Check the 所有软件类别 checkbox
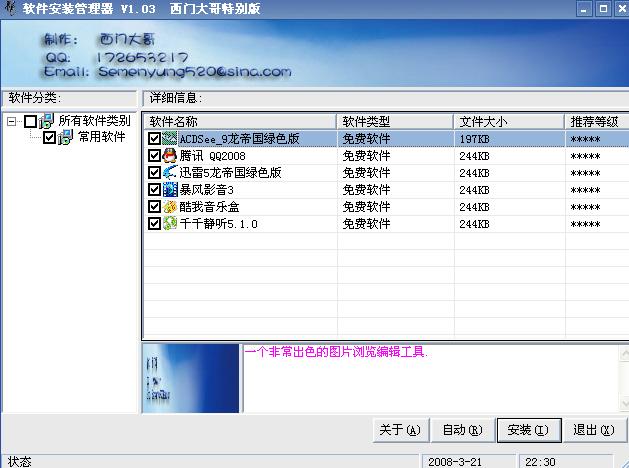The width and height of the screenshot is (629, 468). tap(30, 121)
